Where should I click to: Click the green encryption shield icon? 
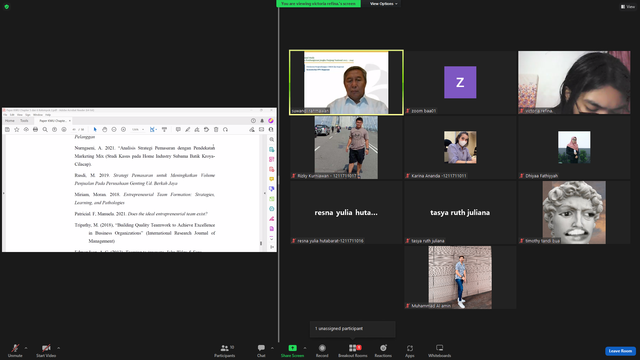point(7,7)
